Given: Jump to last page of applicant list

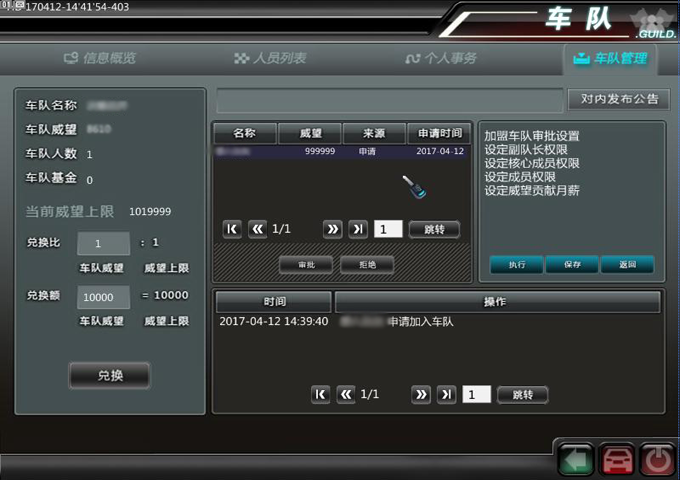Looking at the screenshot, I should 358,229.
